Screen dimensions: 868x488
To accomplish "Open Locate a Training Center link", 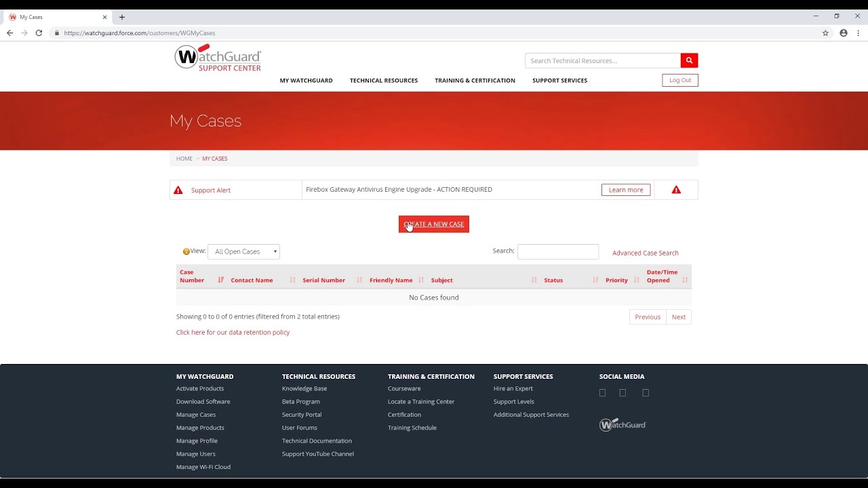I will coord(421,401).
